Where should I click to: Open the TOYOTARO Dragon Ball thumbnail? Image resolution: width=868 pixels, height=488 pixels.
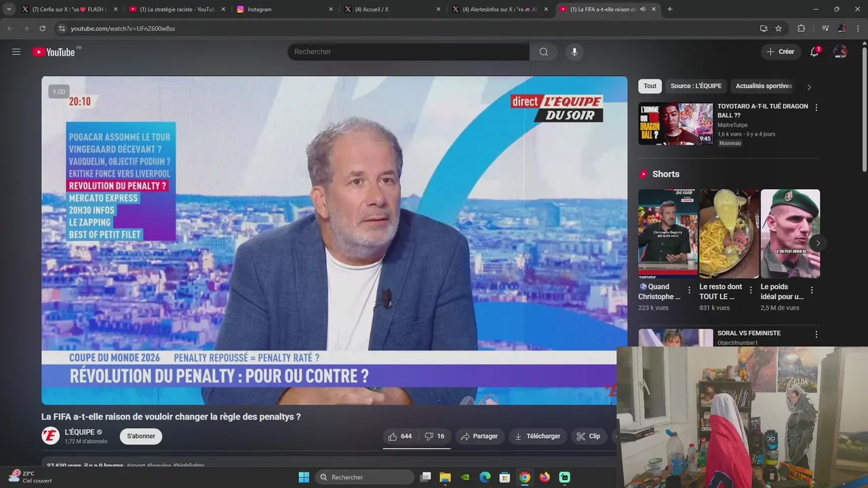tap(675, 123)
